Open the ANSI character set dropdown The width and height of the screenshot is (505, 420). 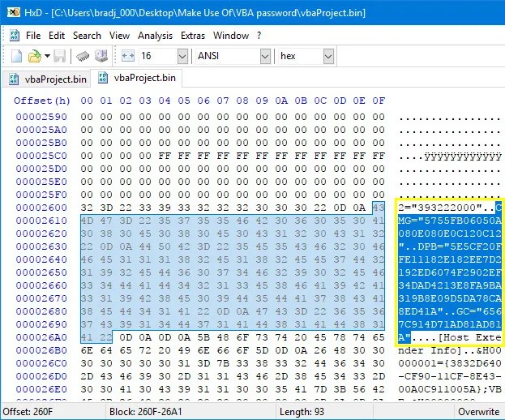[x=265, y=57]
